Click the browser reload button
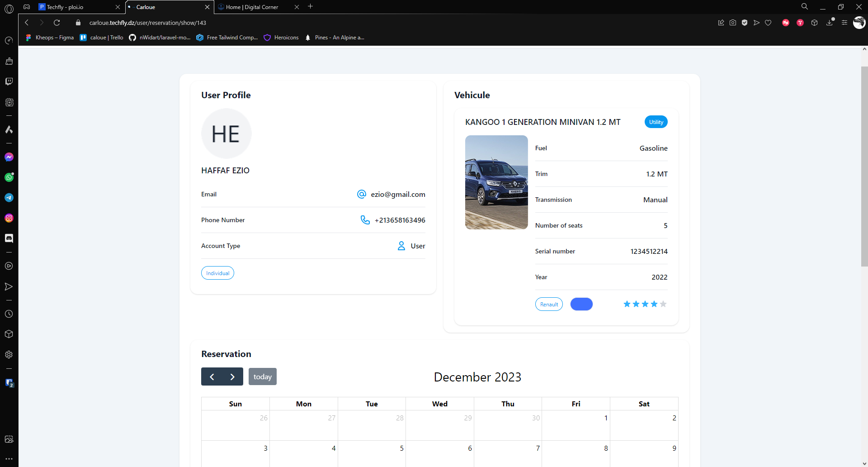The height and width of the screenshot is (467, 868). [x=57, y=23]
